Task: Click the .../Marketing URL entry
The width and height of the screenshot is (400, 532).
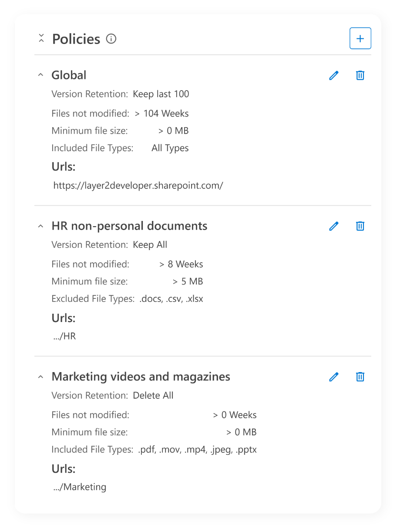Action: [80, 487]
